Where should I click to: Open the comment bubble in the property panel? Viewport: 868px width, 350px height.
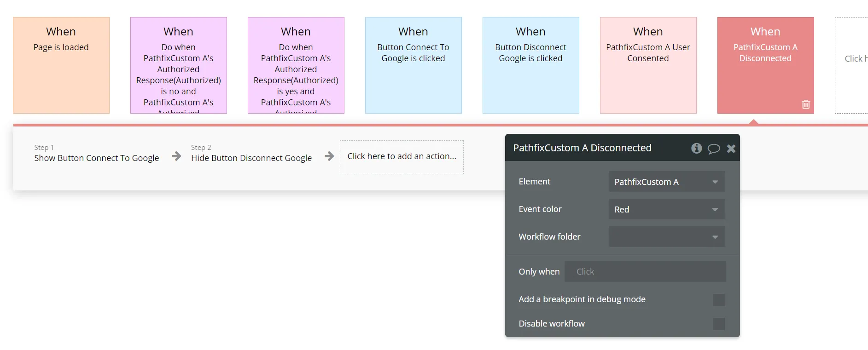point(714,149)
